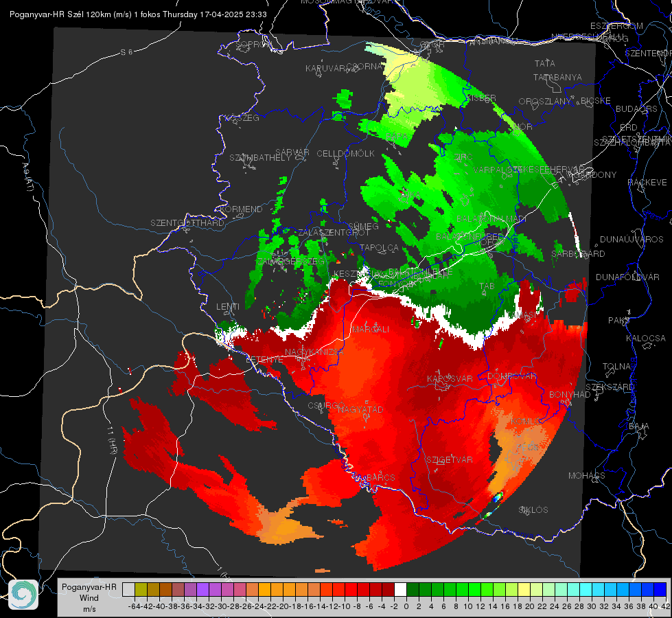The width and height of the screenshot is (672, 618).
Task: Choose the deep blue last legend swatch
Action: (x=660, y=589)
